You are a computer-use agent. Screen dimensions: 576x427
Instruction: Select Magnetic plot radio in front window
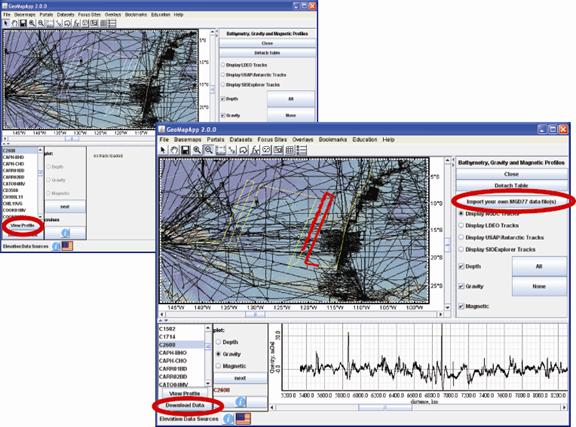tap(219, 366)
